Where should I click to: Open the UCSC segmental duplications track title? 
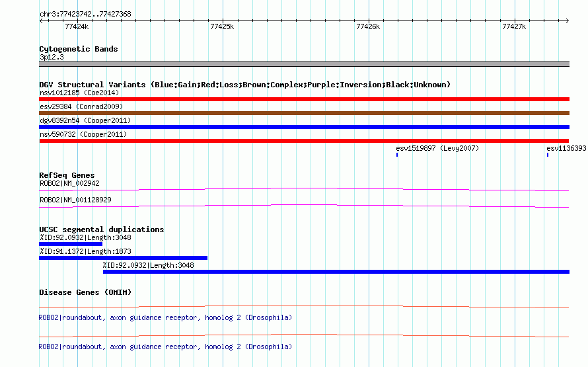point(102,229)
